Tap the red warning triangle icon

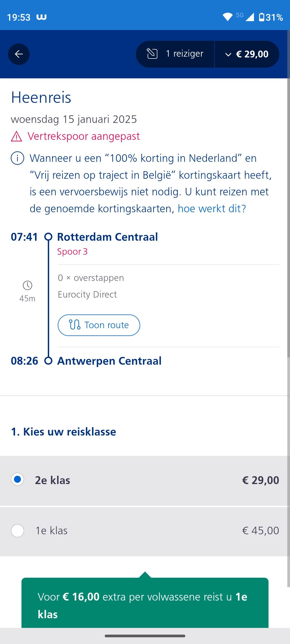click(x=16, y=137)
